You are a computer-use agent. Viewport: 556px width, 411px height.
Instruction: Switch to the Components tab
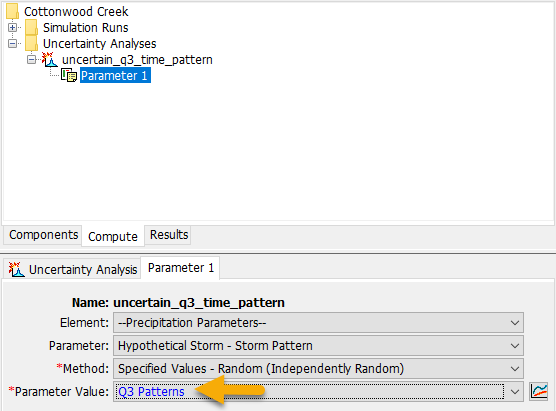(43, 235)
